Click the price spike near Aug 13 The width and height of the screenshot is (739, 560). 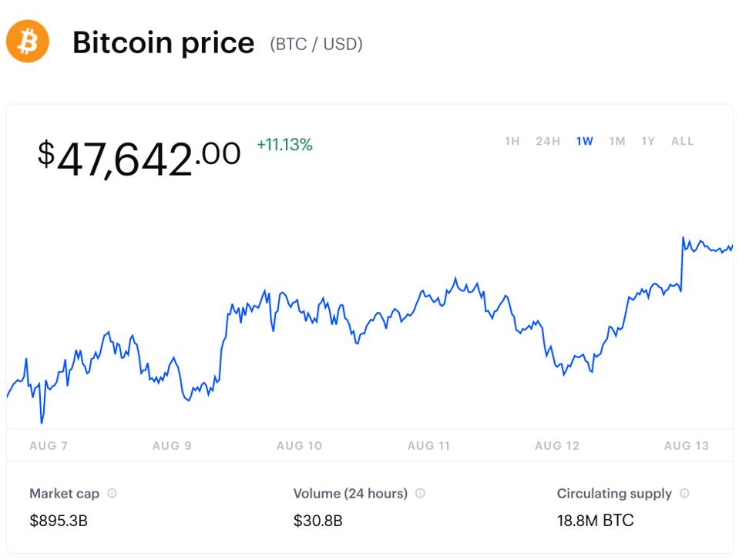coord(682,263)
